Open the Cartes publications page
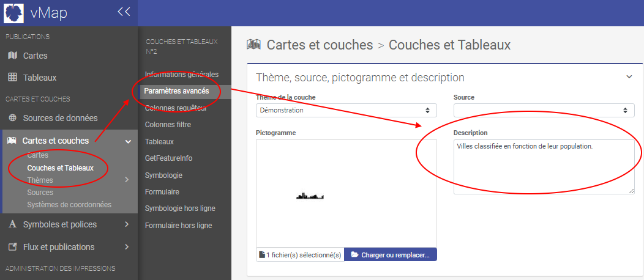Viewport: 644px width, 280px height. point(36,56)
